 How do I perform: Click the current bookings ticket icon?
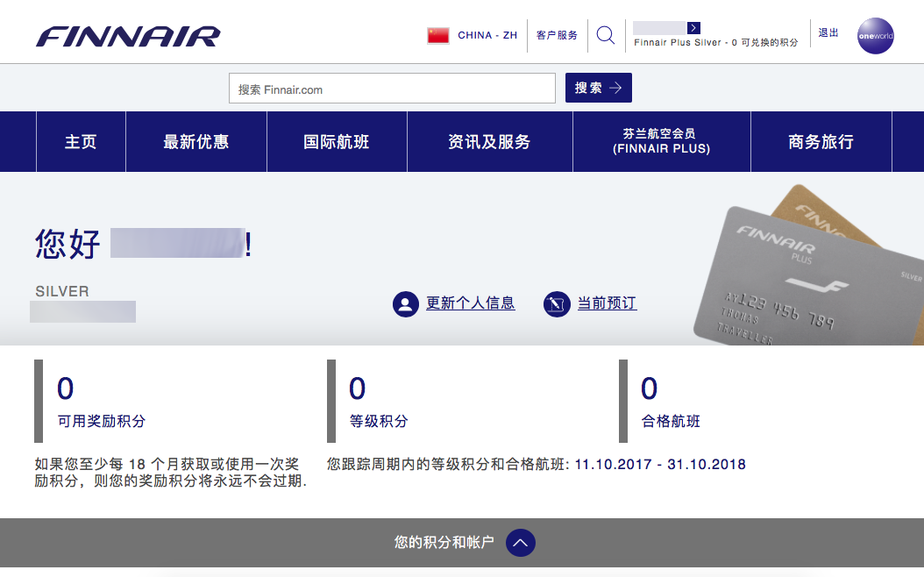pyautogui.click(x=557, y=304)
